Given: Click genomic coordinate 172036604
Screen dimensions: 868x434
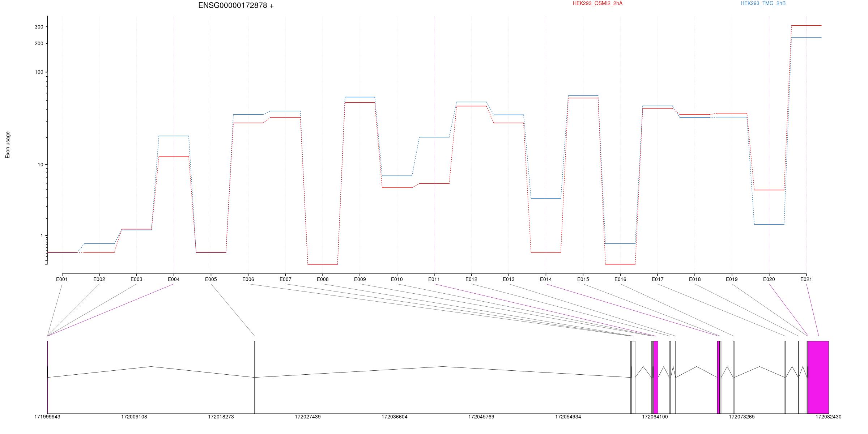Looking at the screenshot, I should (395, 417).
